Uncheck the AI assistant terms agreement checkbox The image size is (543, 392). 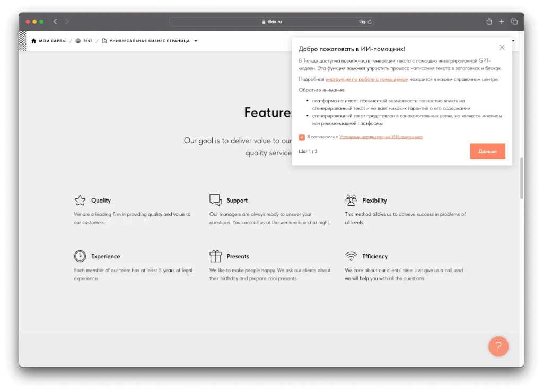(302, 137)
